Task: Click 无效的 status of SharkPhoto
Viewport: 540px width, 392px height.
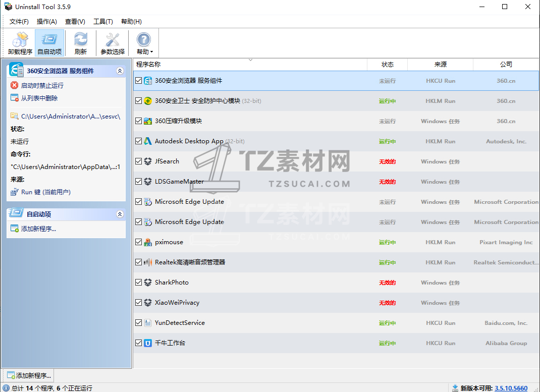Action: click(388, 283)
